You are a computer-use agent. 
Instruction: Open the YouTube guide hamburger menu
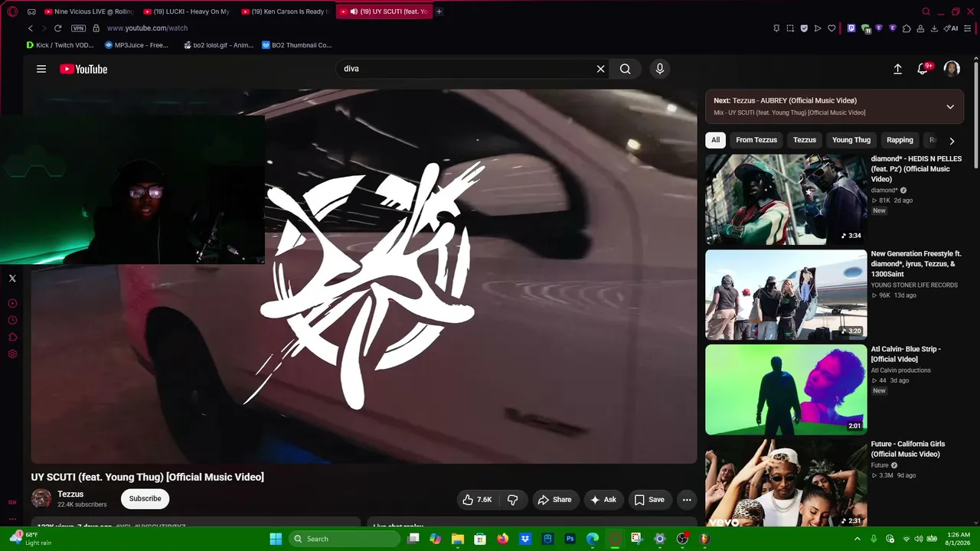click(x=41, y=69)
